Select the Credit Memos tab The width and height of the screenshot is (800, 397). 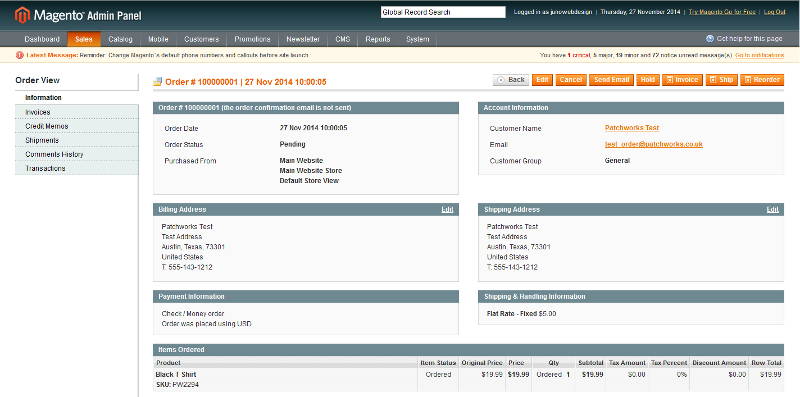tap(77, 126)
